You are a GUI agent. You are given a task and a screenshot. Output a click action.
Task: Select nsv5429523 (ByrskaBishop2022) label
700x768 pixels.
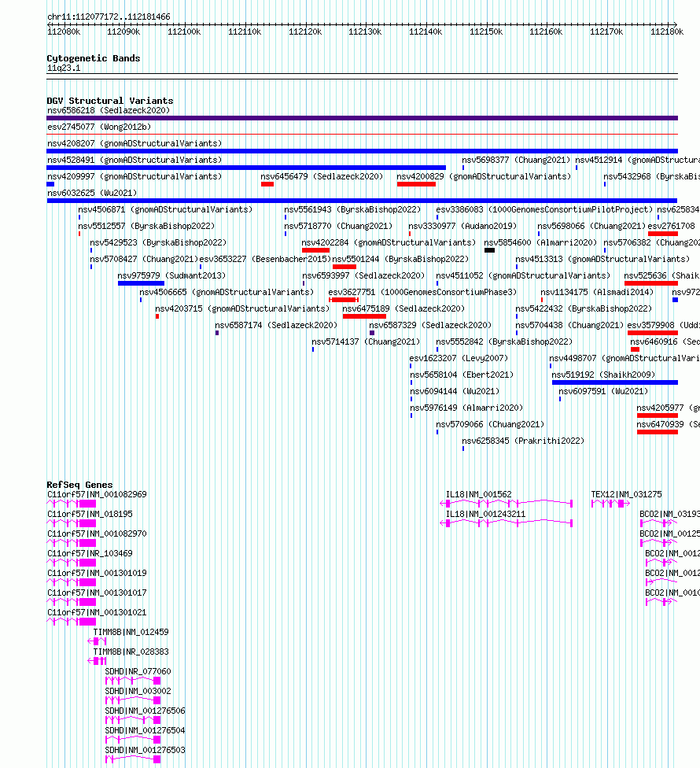click(158, 242)
